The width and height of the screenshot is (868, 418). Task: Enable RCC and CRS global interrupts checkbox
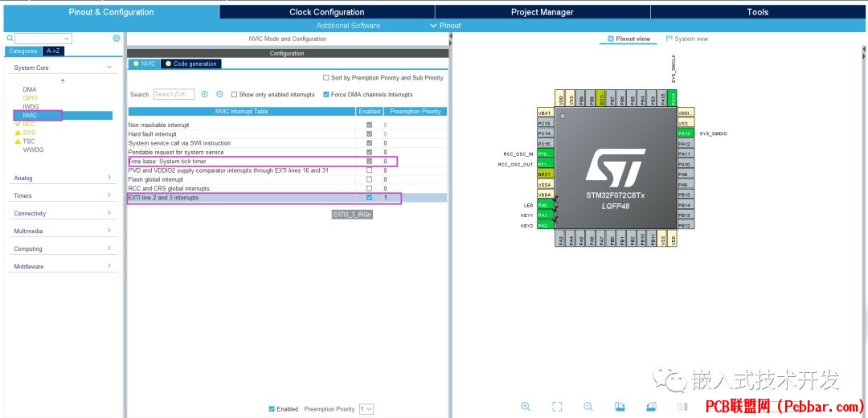369,188
